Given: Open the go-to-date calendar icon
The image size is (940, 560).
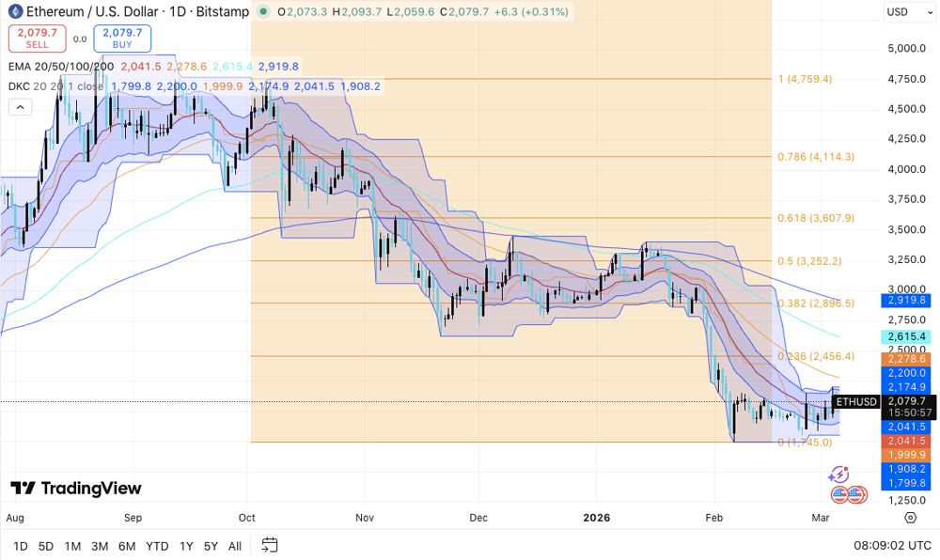Looking at the screenshot, I should (x=270, y=545).
